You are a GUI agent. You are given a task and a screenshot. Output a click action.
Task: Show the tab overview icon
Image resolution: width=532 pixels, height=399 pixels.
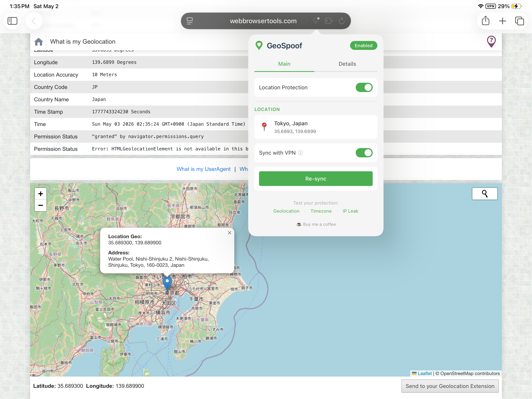pos(519,21)
